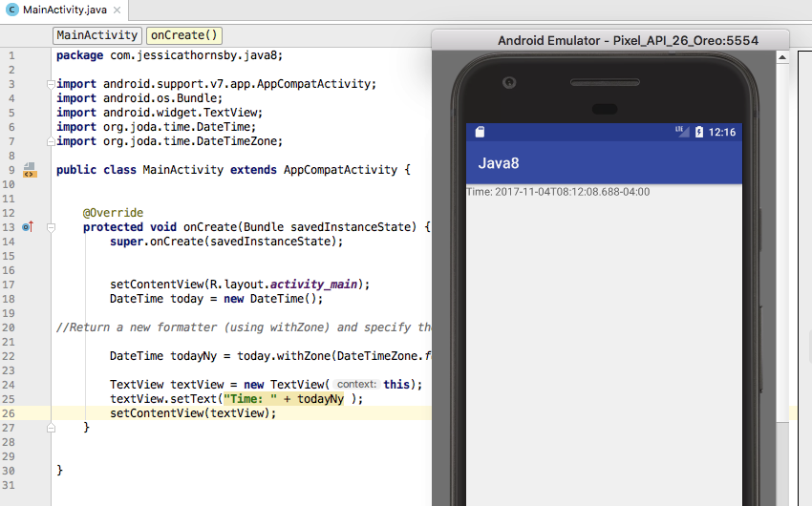
Task: Click setContentView(textView) on line 26
Action: [x=193, y=413]
